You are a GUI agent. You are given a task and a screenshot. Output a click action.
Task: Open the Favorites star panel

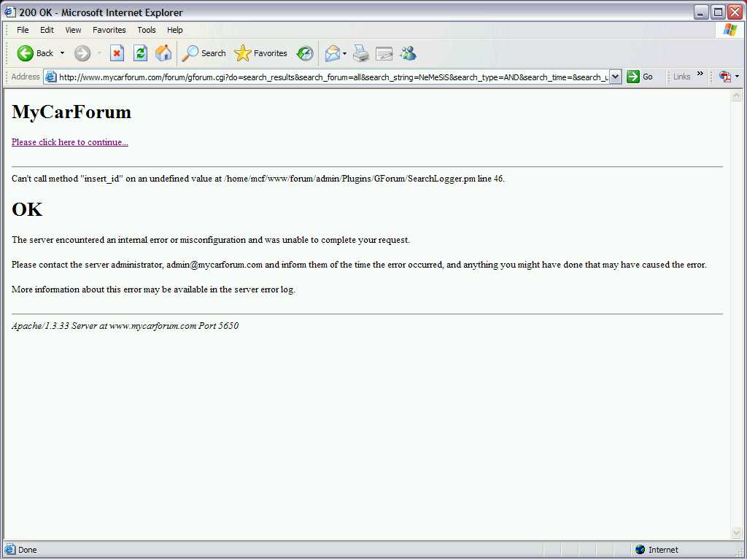[261, 53]
